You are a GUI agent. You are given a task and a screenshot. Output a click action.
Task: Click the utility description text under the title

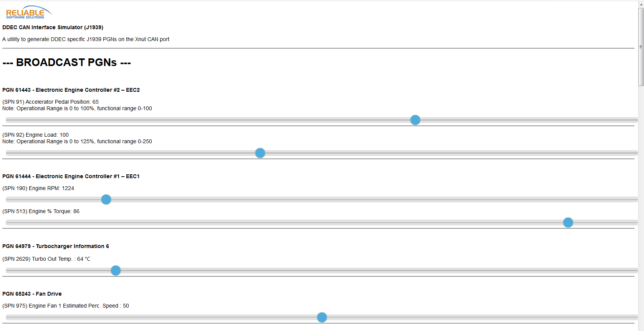tap(86, 39)
